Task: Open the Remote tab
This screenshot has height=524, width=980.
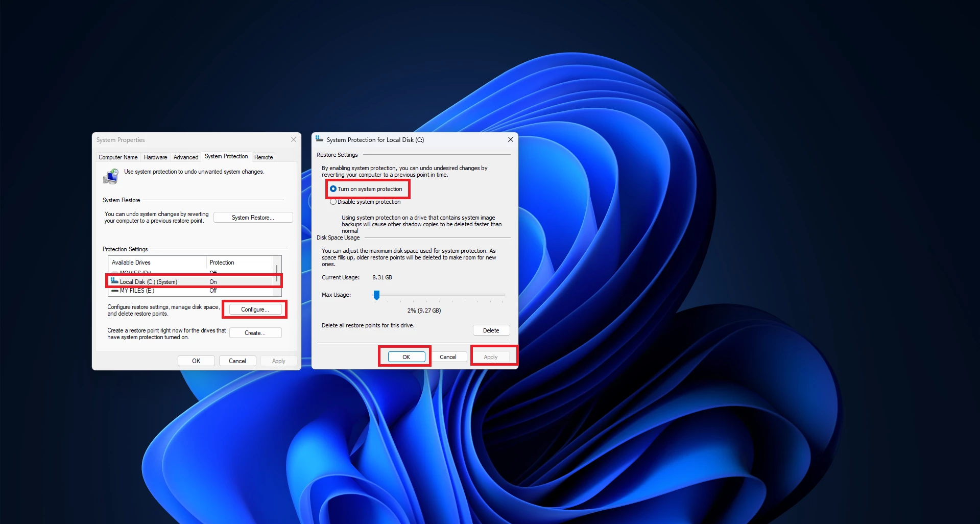Action: pyautogui.click(x=264, y=157)
